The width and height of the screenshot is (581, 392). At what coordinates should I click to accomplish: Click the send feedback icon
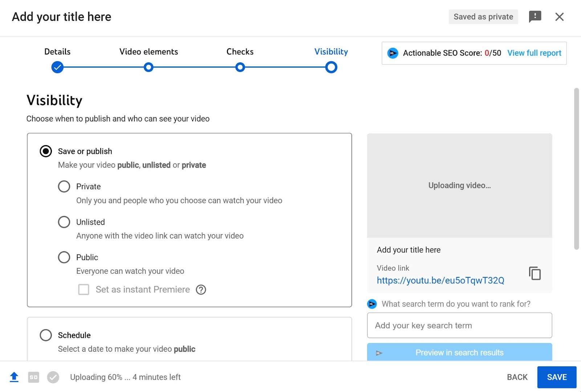tap(535, 16)
